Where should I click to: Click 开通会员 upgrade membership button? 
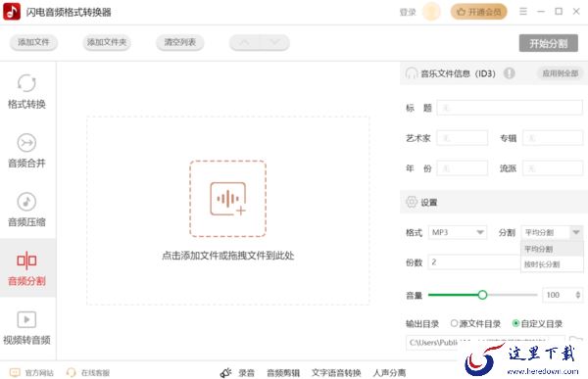478,12
